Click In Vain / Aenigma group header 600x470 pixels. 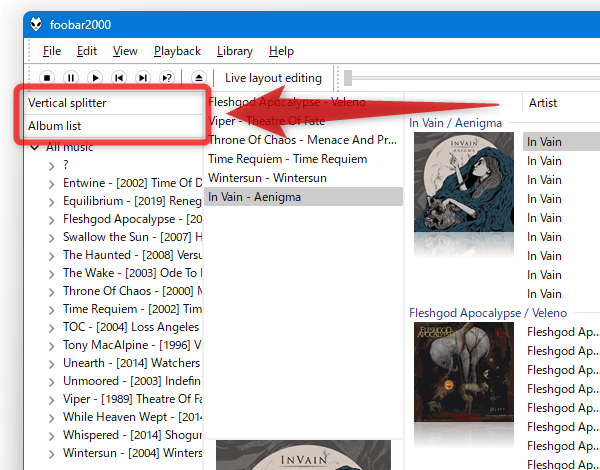(x=455, y=123)
